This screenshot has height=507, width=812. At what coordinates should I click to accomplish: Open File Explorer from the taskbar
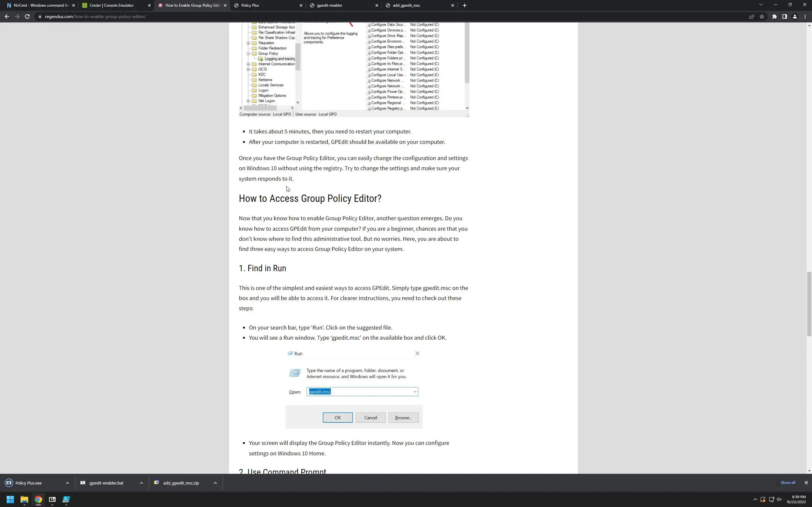24,499
